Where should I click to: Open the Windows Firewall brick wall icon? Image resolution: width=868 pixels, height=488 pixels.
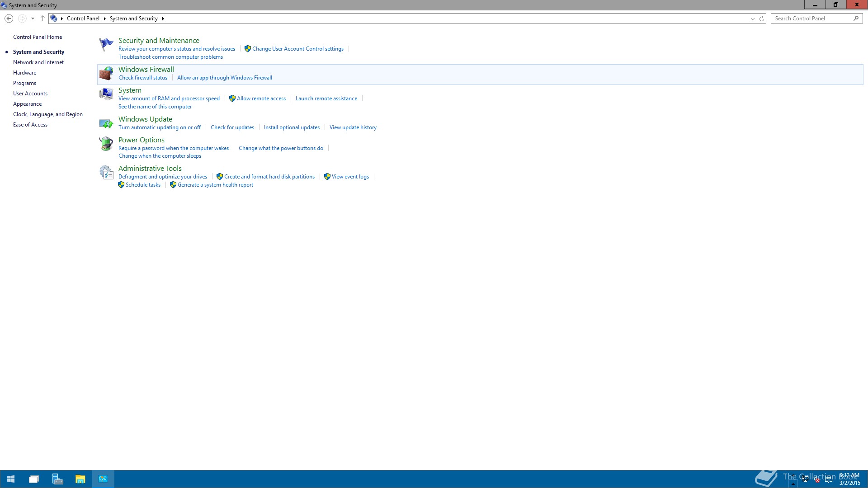106,73
